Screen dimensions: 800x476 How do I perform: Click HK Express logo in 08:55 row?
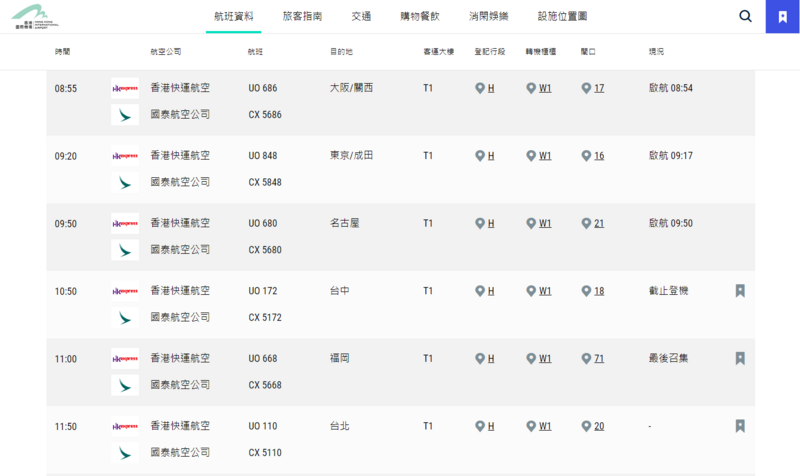(125, 88)
